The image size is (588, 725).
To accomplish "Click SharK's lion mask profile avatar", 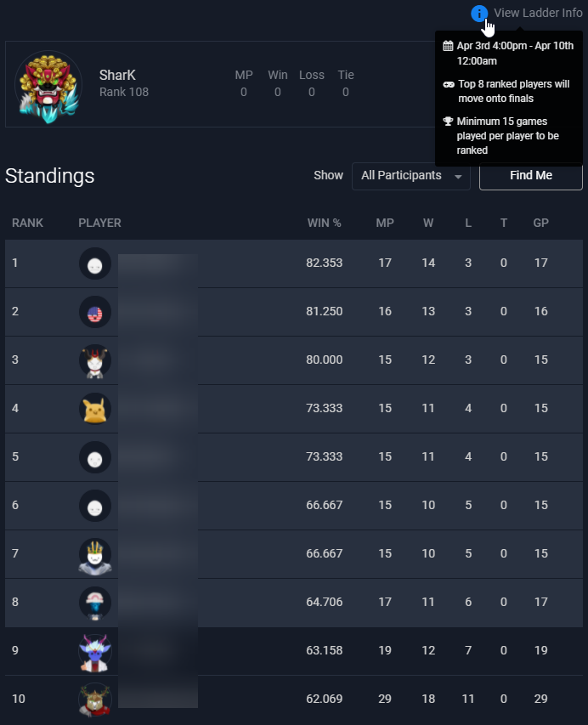I will coord(48,86).
